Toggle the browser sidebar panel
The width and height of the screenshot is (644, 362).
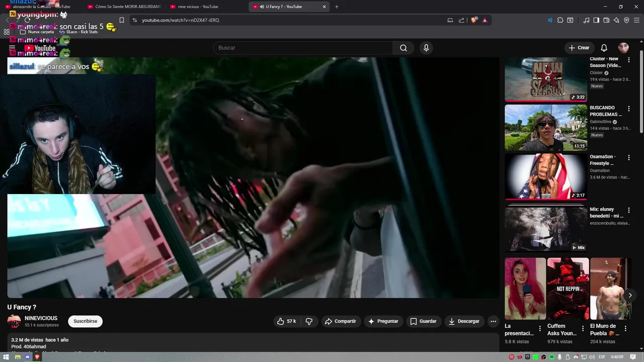(x=596, y=20)
